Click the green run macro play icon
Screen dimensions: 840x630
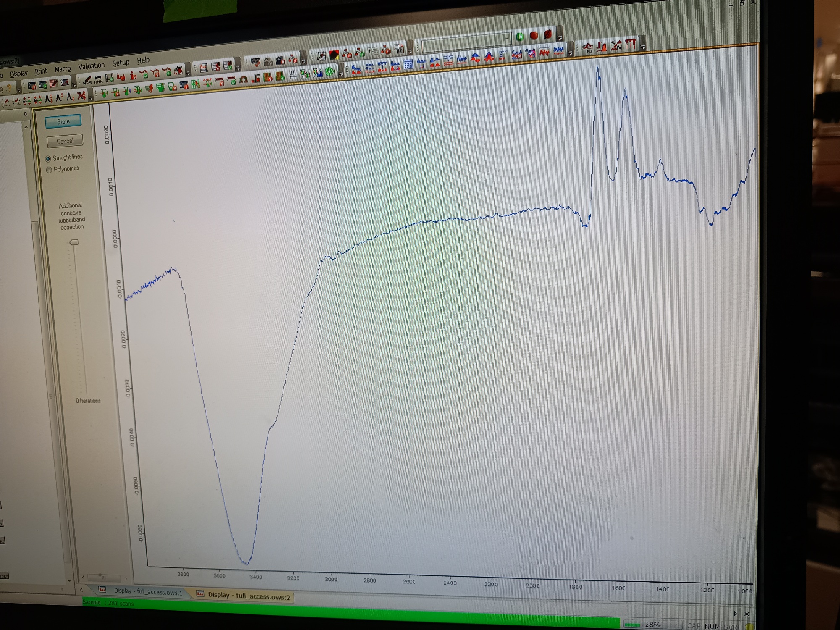click(x=520, y=37)
